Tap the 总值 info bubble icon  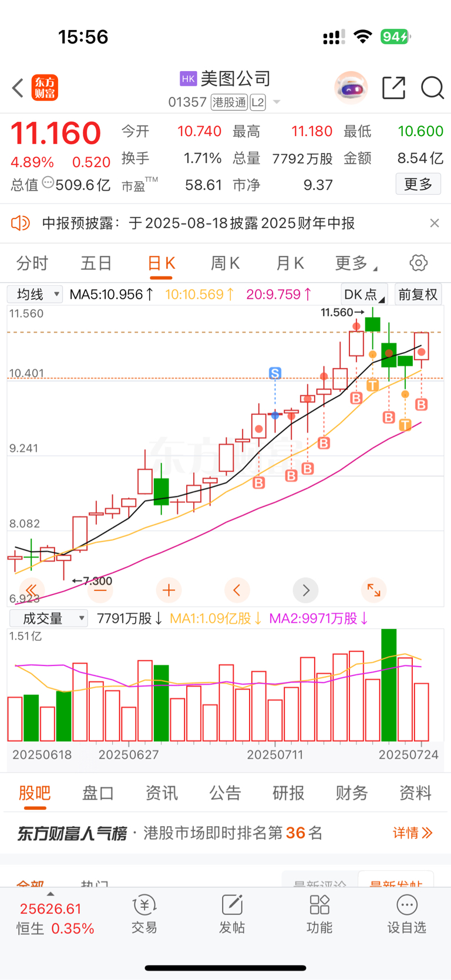click(48, 183)
